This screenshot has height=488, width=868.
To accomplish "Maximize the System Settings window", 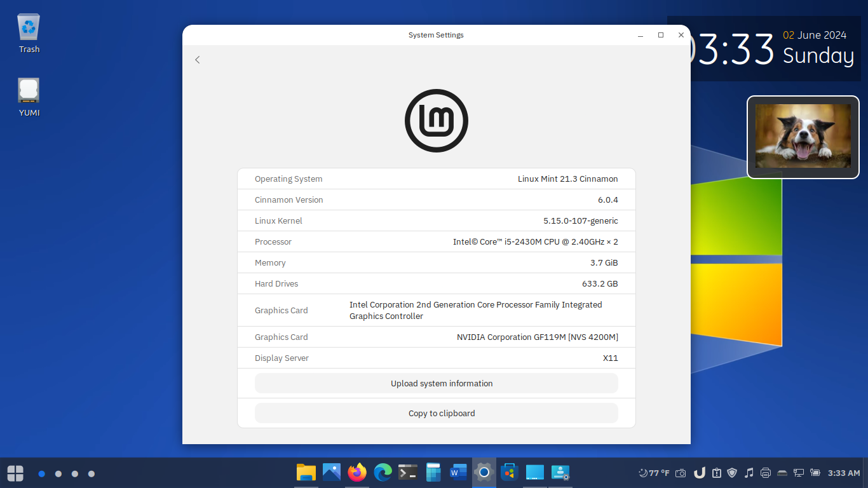I will pyautogui.click(x=661, y=35).
